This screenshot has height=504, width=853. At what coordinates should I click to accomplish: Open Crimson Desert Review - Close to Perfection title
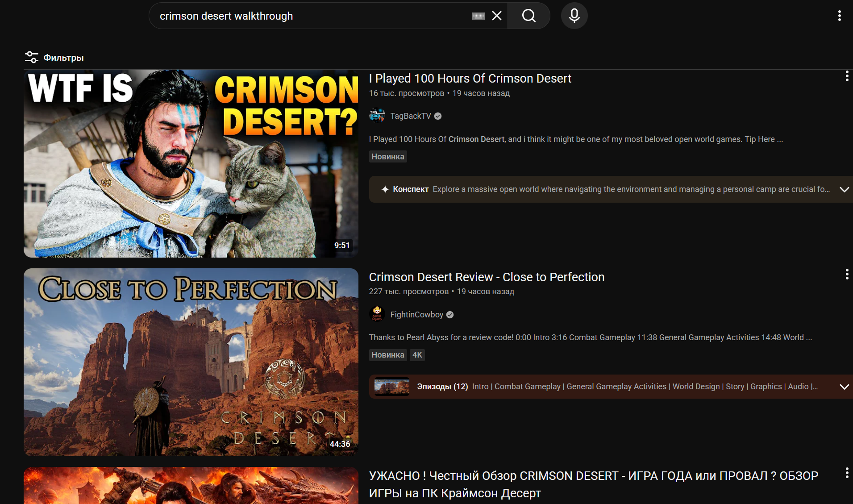(x=487, y=277)
